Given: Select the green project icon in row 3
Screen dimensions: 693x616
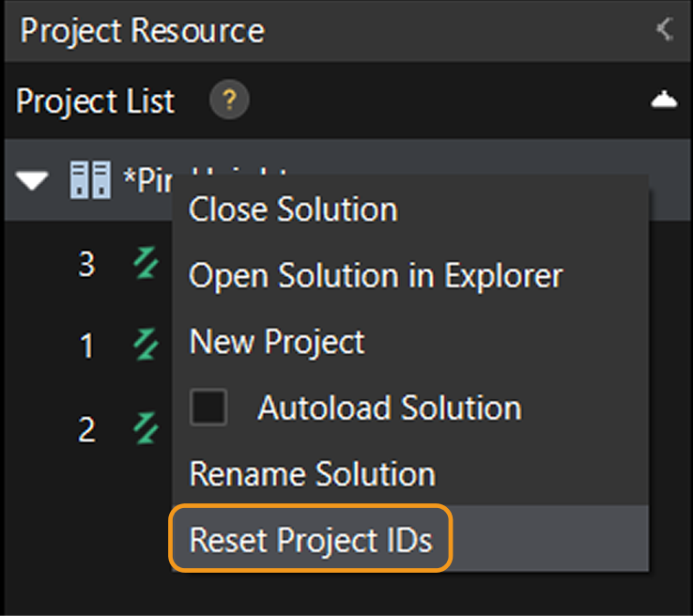Looking at the screenshot, I should point(146,265).
